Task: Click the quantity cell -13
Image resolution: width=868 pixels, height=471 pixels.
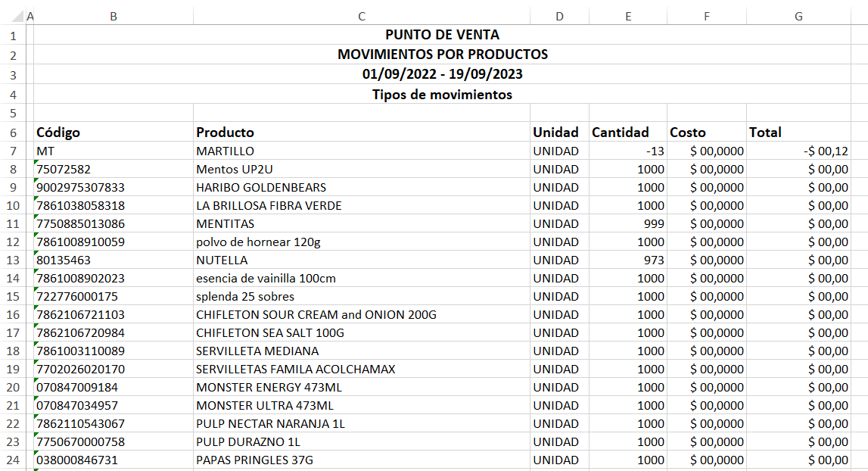Action: (628, 151)
